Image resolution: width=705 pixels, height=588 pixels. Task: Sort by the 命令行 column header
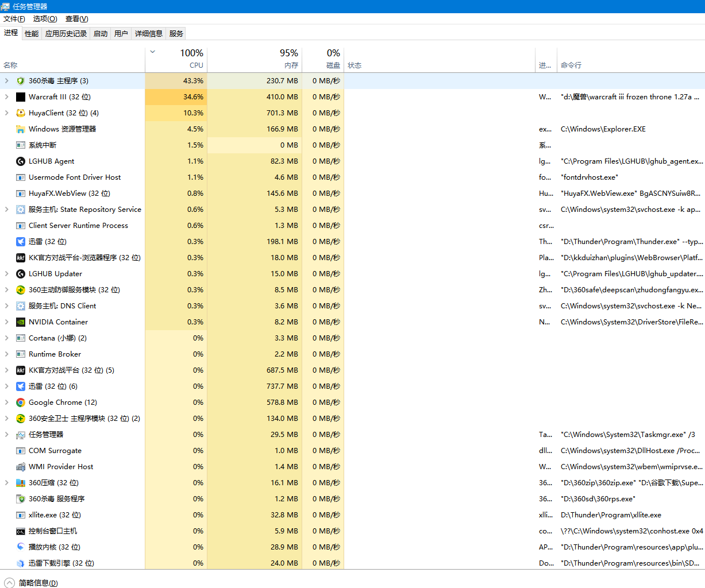(x=631, y=59)
